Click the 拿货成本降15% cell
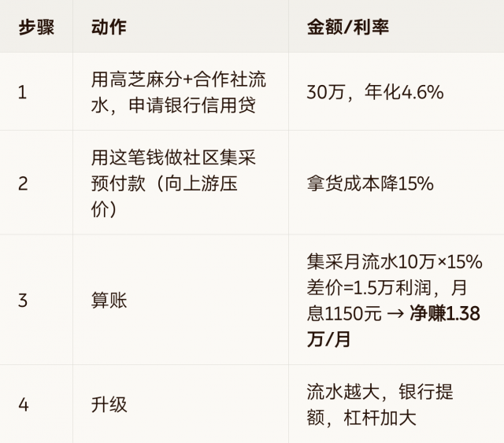Viewport: 504px width, 443px height. click(x=370, y=184)
